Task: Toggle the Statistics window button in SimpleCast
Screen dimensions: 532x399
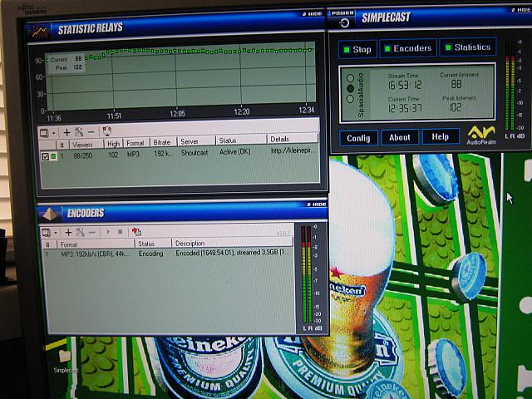Action: [x=468, y=47]
